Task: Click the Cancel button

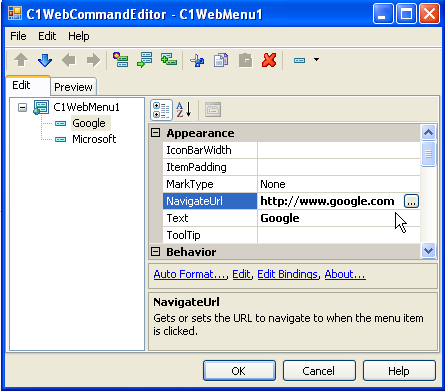Action: pyautogui.click(x=319, y=371)
